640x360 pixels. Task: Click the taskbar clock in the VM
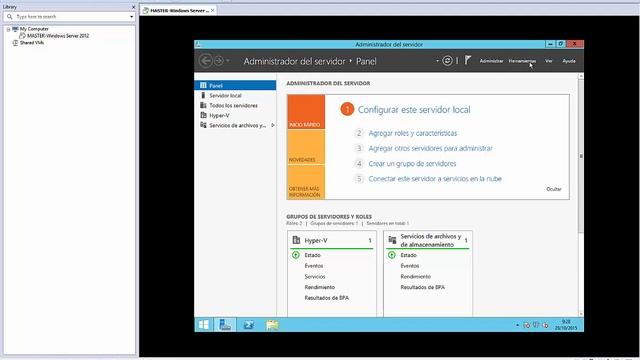pos(566,325)
